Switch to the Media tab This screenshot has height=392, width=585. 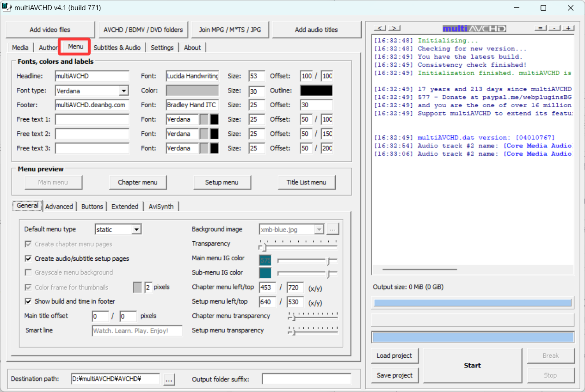(20, 48)
